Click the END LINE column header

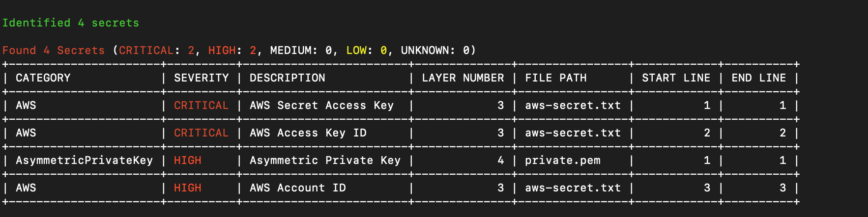(x=758, y=78)
